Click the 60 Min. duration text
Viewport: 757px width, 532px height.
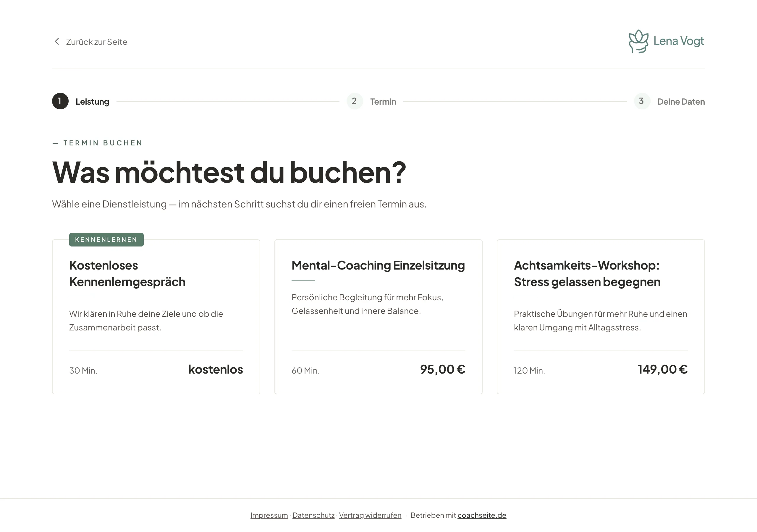[306, 371]
